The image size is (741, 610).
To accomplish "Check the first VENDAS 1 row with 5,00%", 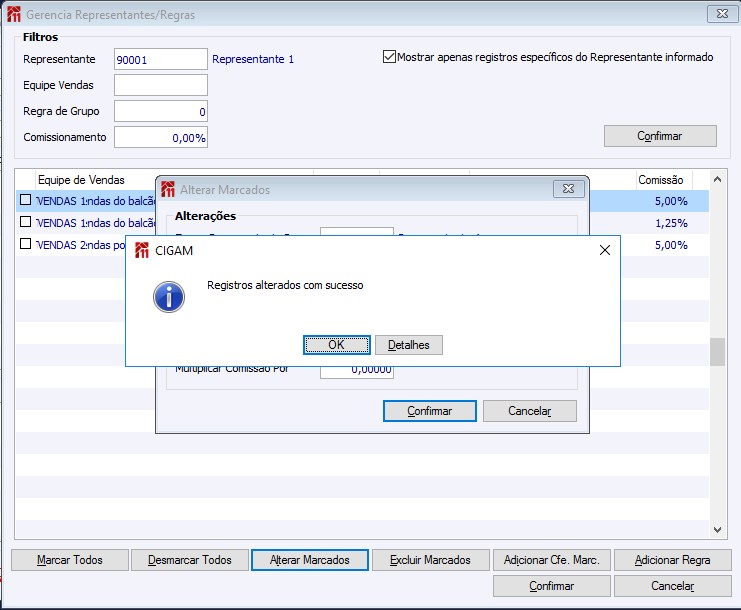I will pyautogui.click(x=26, y=200).
